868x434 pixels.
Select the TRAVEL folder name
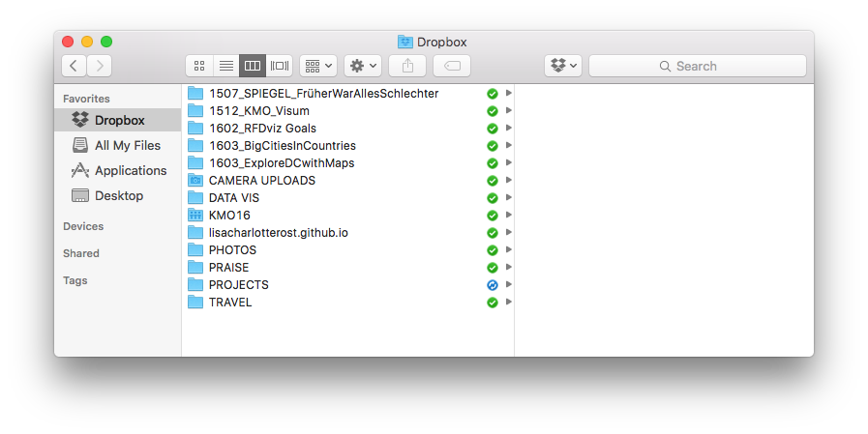point(230,303)
